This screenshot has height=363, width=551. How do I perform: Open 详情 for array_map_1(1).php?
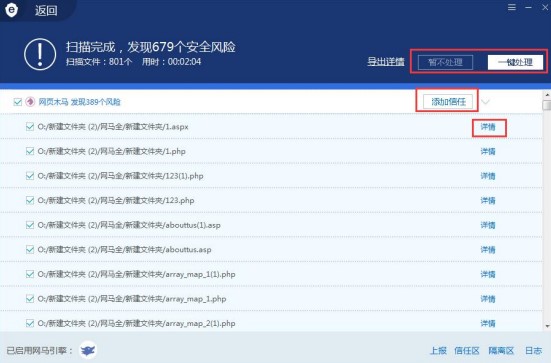point(488,274)
